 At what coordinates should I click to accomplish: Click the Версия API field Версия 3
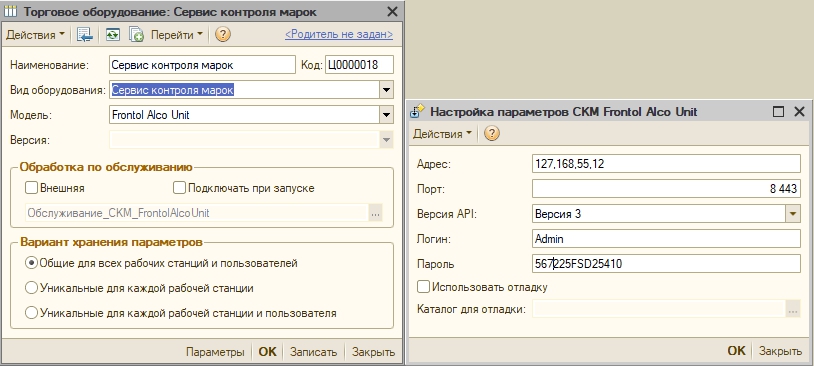pos(659,213)
